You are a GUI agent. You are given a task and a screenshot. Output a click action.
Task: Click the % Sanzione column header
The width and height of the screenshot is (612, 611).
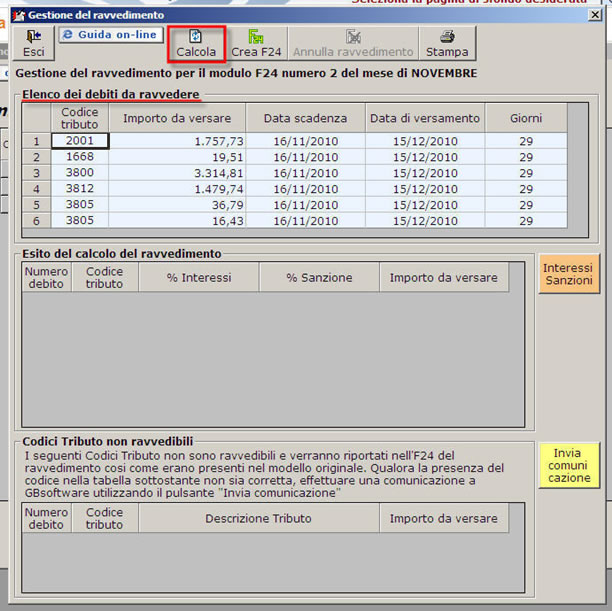pos(319,277)
